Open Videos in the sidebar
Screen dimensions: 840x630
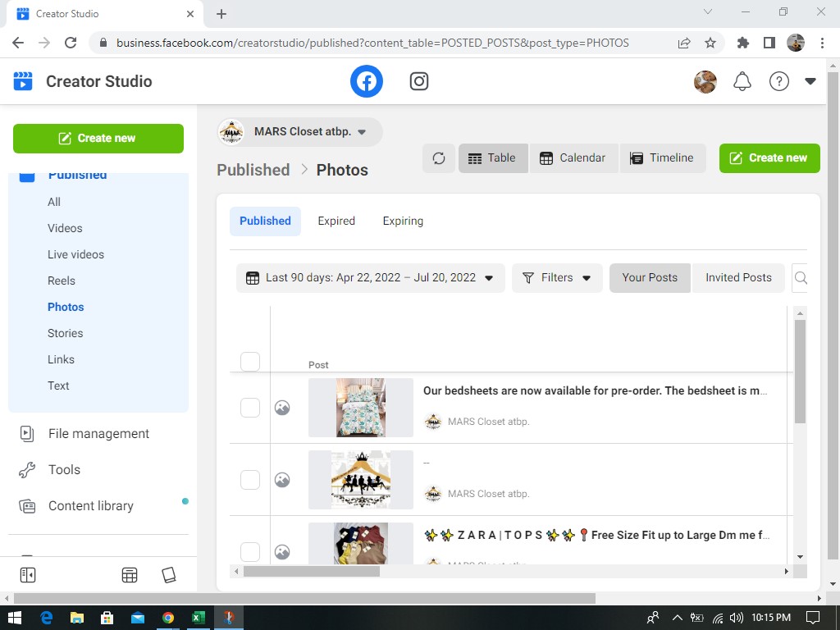65,228
